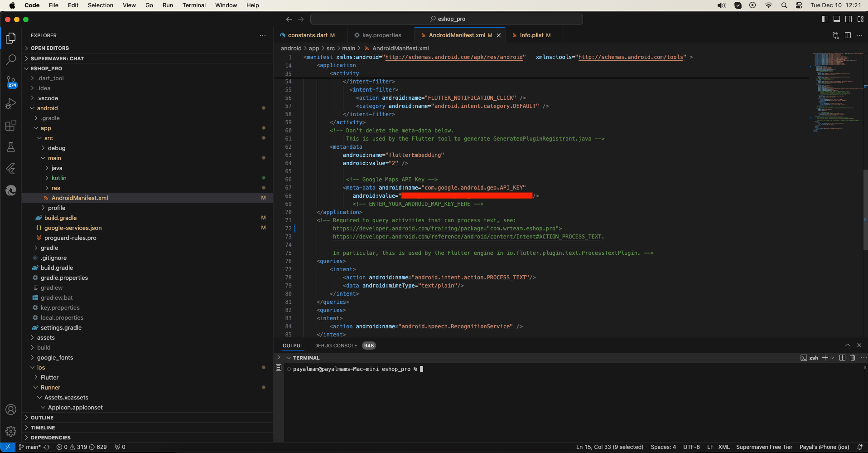Open the Go menu
Image resolution: width=868 pixels, height=453 pixels.
pos(149,5)
